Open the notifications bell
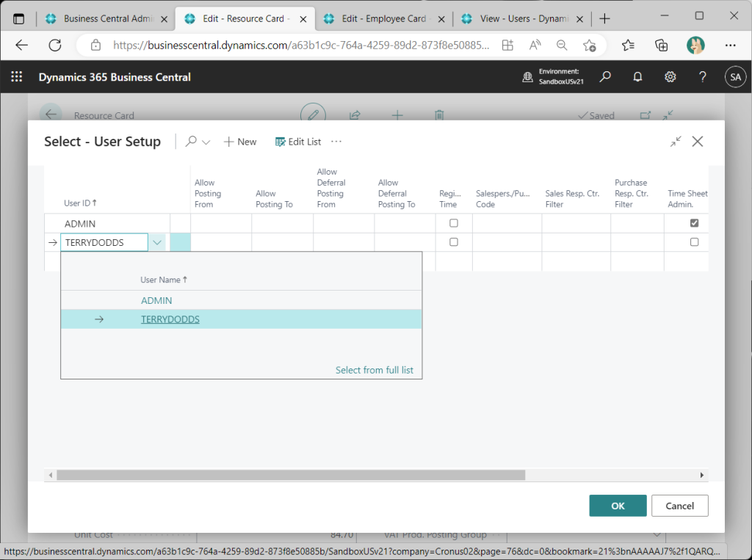This screenshot has height=560, width=752. pyautogui.click(x=637, y=77)
